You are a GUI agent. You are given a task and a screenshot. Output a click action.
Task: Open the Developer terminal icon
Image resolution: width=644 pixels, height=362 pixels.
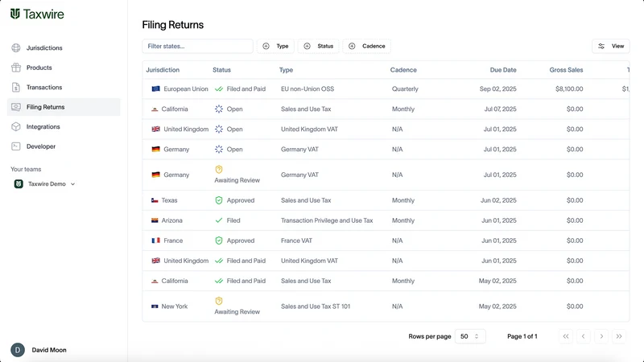coord(16,146)
